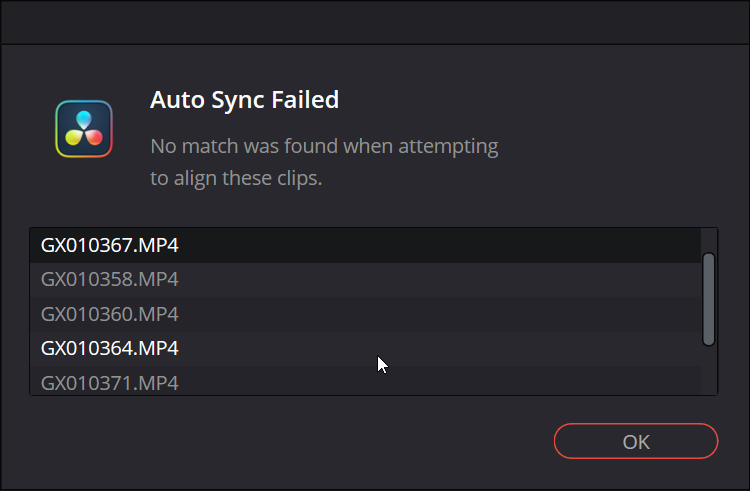This screenshot has width=750, height=491.
Task: Click the scrollbar track below the thumb
Action: [708, 370]
